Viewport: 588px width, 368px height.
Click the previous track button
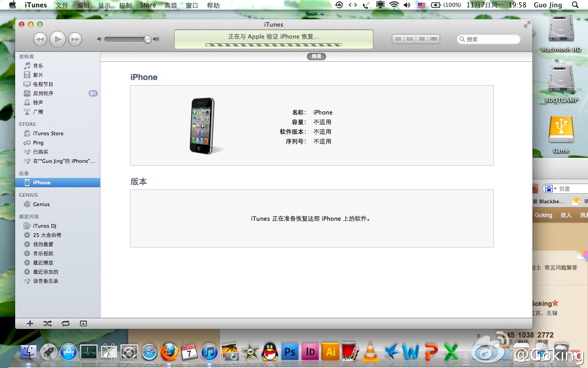coord(40,40)
